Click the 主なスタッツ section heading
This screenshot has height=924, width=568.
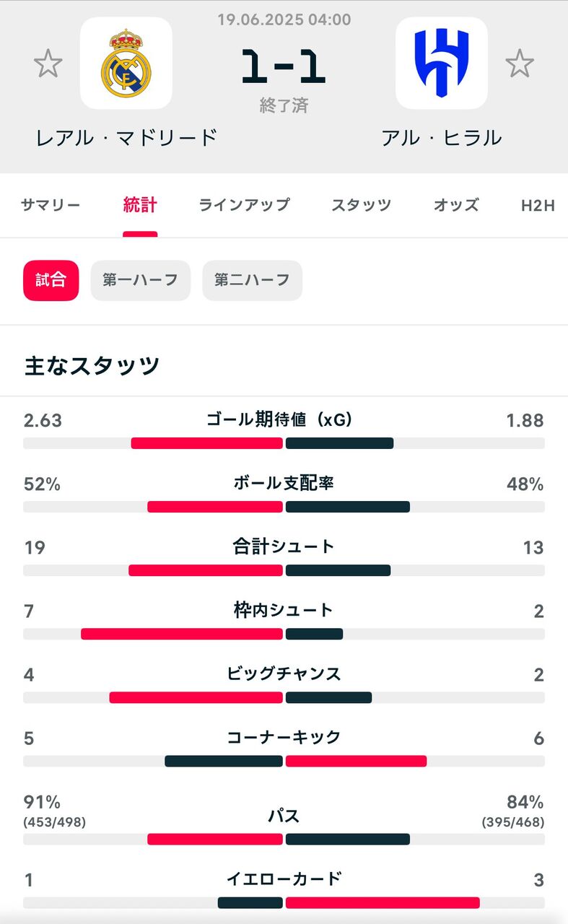click(x=92, y=366)
